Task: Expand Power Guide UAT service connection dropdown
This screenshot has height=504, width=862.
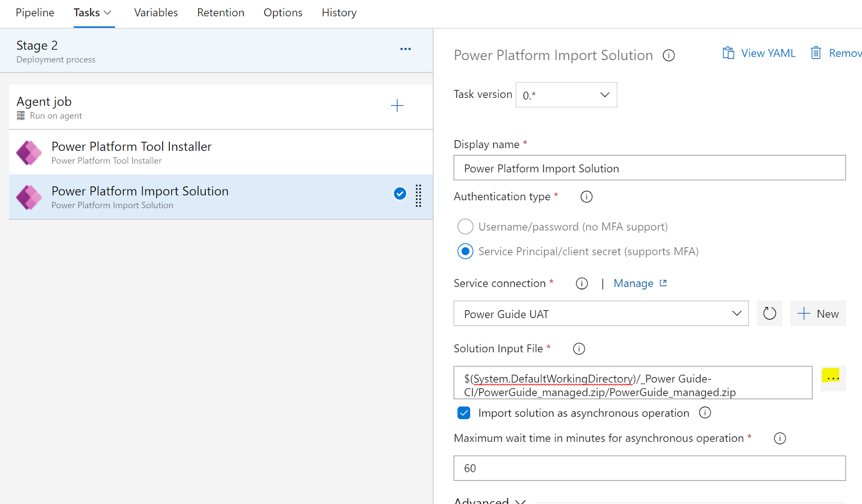Action: point(601,313)
